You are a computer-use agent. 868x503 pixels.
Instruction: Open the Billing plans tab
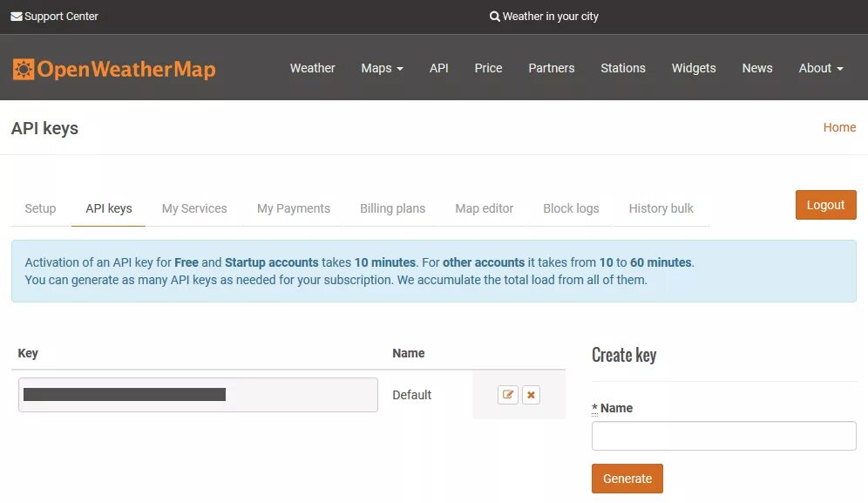click(x=392, y=208)
